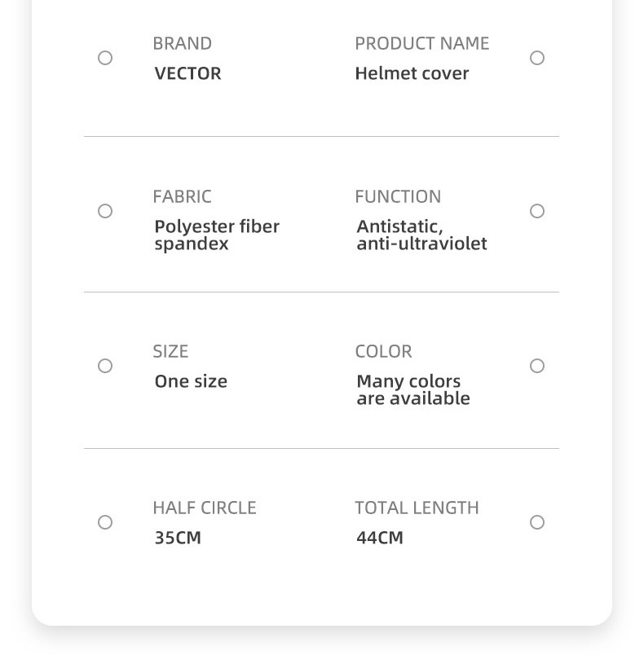Click the circle left of FABRIC
Viewport: 644px width, 664px height.
tap(105, 211)
